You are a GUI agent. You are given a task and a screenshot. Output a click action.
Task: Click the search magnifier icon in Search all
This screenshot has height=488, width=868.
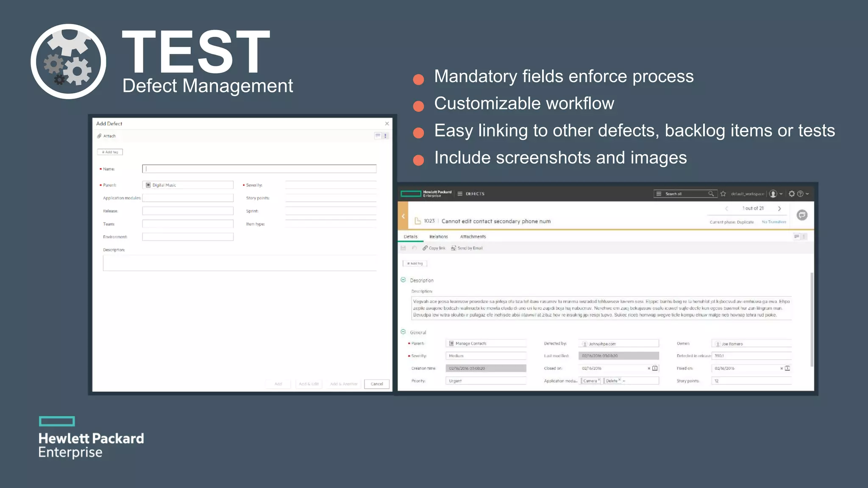(x=711, y=194)
